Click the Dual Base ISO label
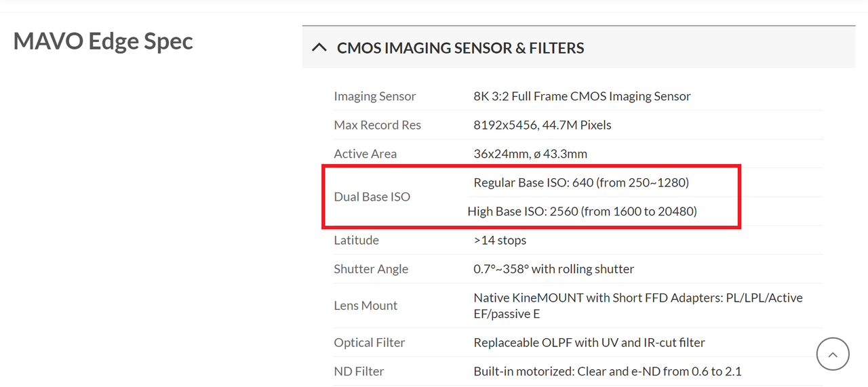This screenshot has width=868, height=387. (372, 197)
